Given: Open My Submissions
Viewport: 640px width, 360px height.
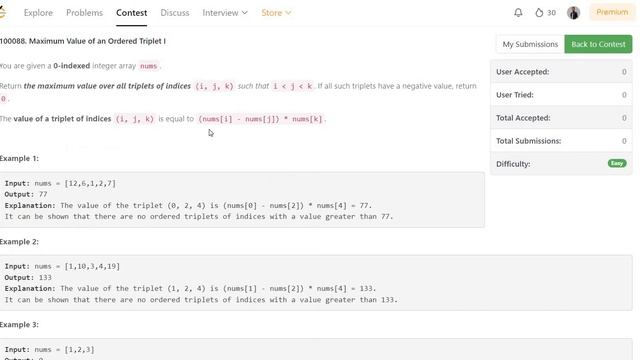Looking at the screenshot, I should (530, 44).
